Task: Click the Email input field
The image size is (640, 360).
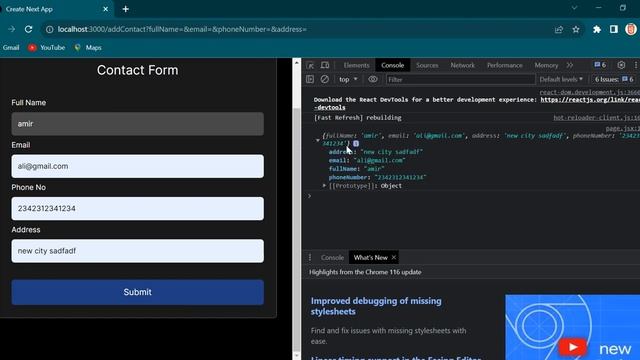Action: click(x=138, y=166)
